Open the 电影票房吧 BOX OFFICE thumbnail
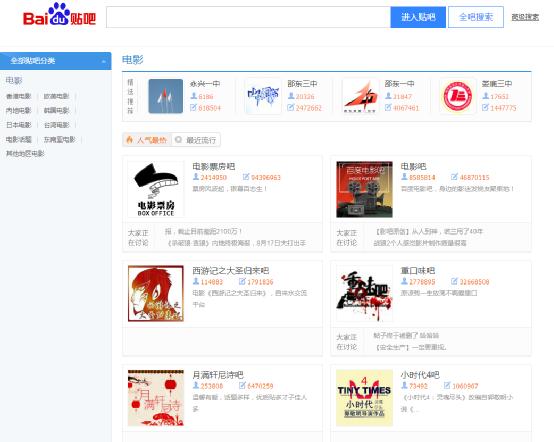Viewport: 554px width, 442px height. tap(156, 189)
